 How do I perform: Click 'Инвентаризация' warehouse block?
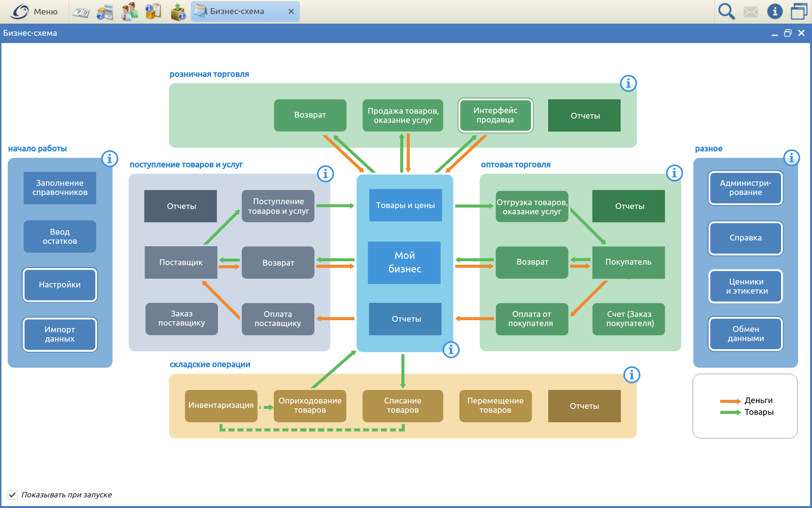[x=221, y=405]
